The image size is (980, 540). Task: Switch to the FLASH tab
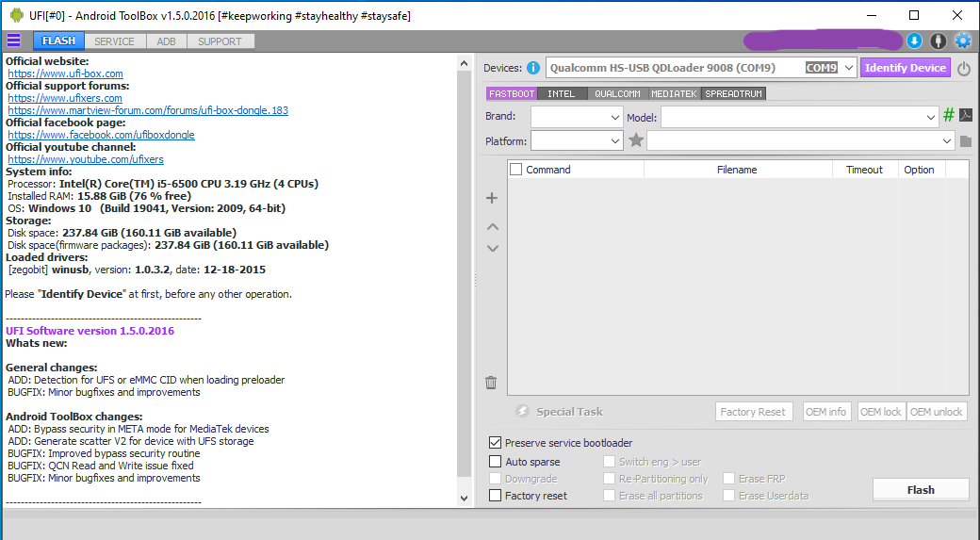point(58,41)
